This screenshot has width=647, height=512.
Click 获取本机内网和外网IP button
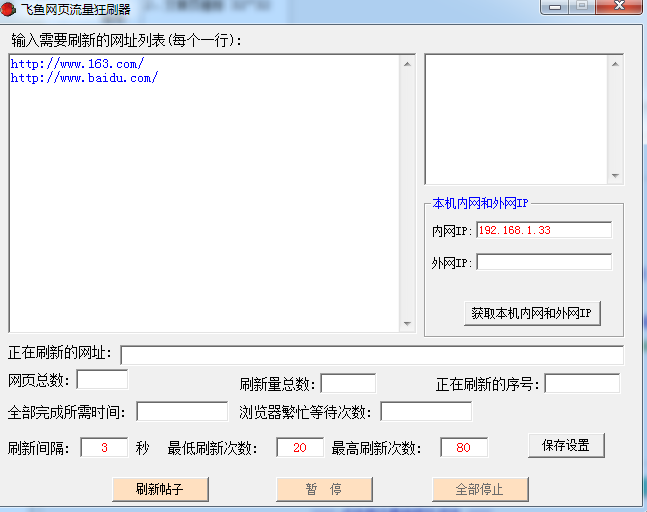click(532, 313)
